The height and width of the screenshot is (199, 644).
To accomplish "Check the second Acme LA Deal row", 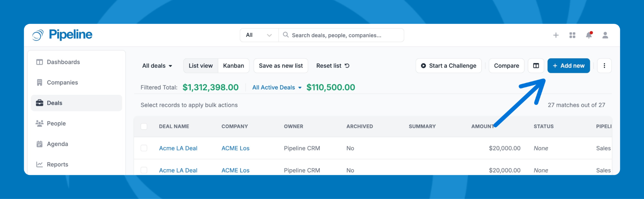I will tap(144, 170).
